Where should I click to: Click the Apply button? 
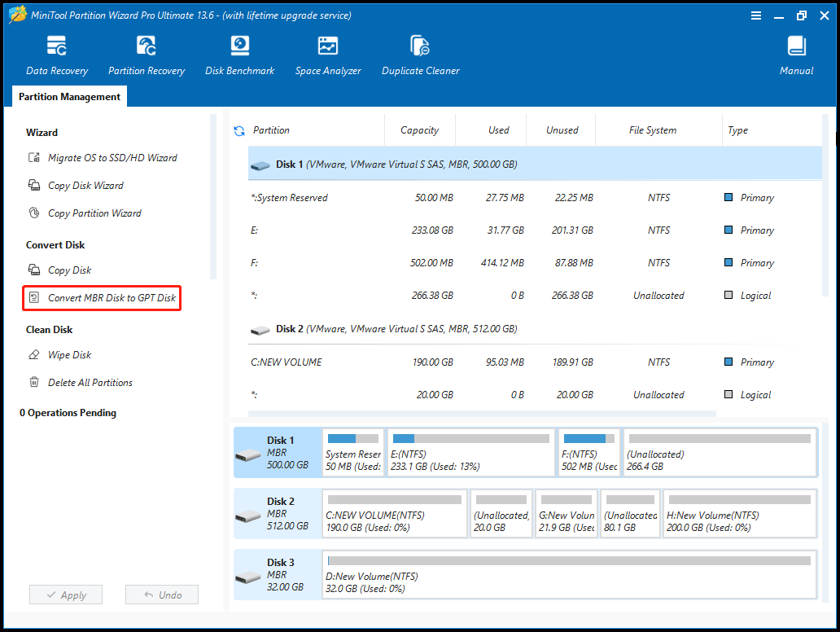[66, 595]
